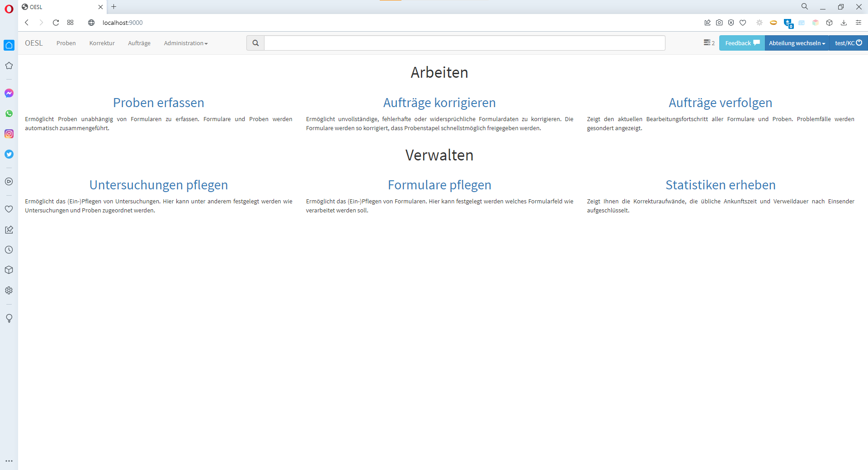Log out via the test/KC button
Viewport: 868px width, 470px height.
pyautogui.click(x=848, y=43)
